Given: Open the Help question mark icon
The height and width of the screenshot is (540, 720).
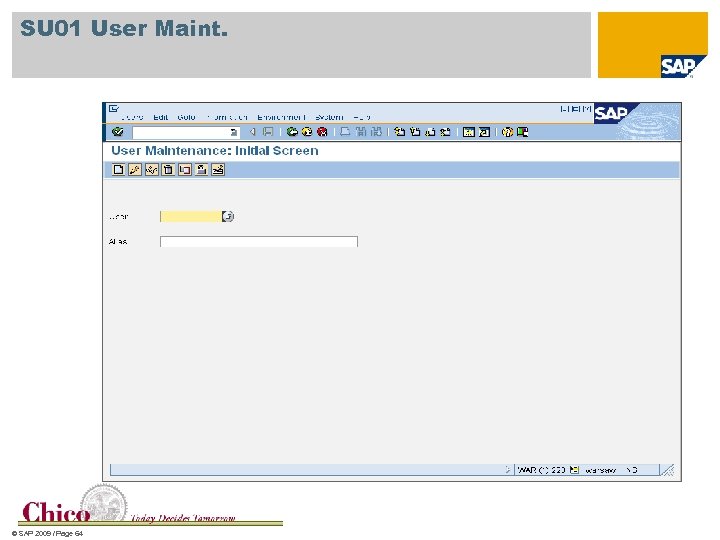Looking at the screenshot, I should [507, 132].
